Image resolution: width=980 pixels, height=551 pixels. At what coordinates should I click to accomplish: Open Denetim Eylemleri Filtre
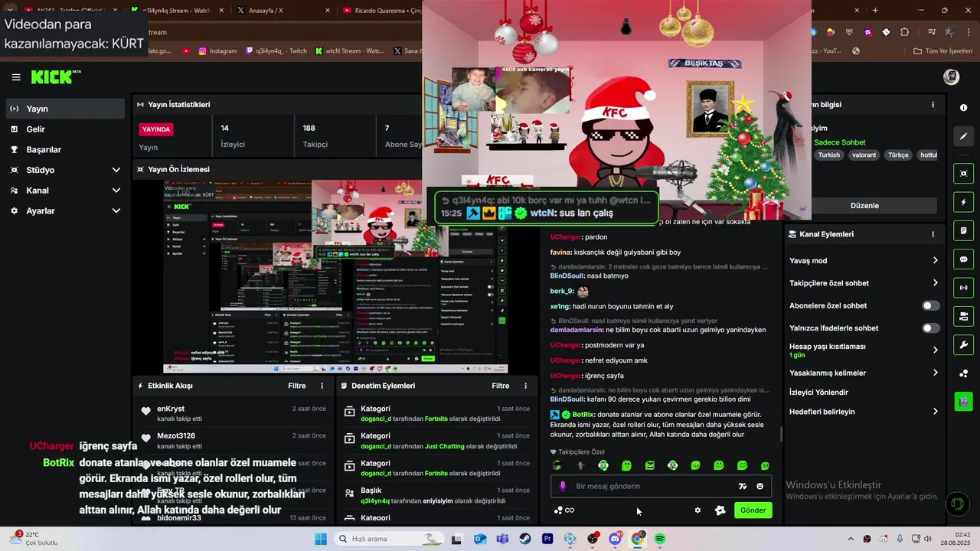coord(501,386)
